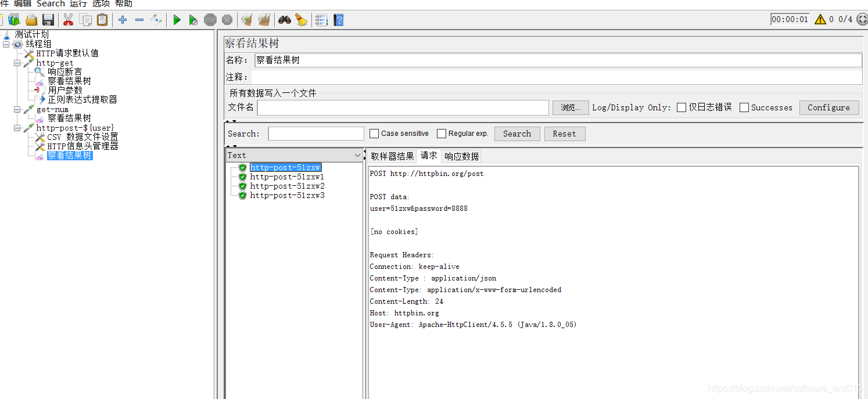Viewport: 868px width, 399px height.
Task: Start the test with the green play icon
Action: pyautogui.click(x=177, y=20)
